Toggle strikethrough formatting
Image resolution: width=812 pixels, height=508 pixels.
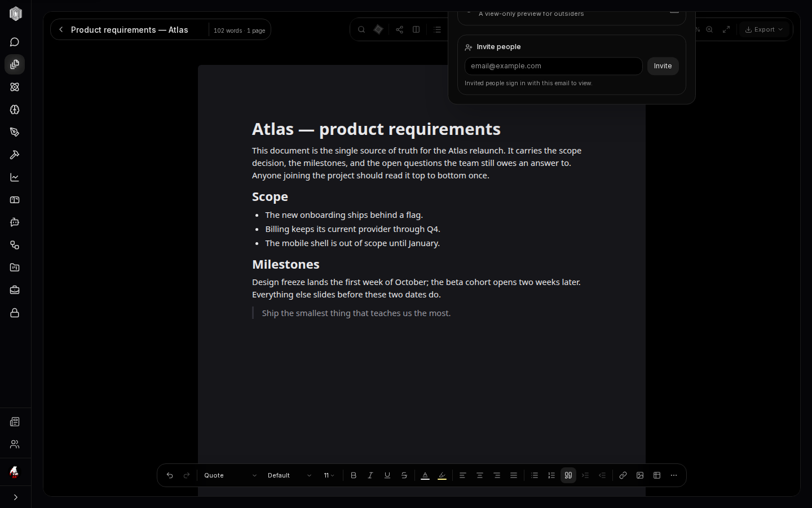click(x=404, y=475)
